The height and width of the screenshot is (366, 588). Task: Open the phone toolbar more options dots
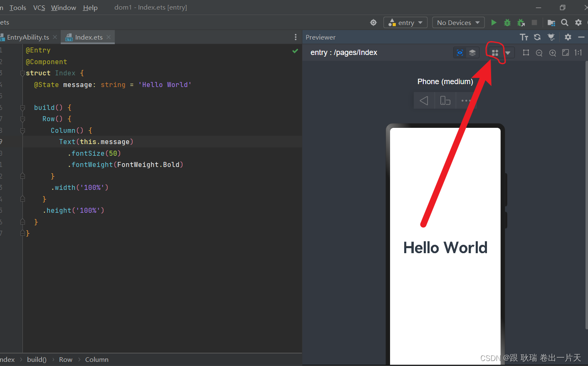[x=465, y=101]
